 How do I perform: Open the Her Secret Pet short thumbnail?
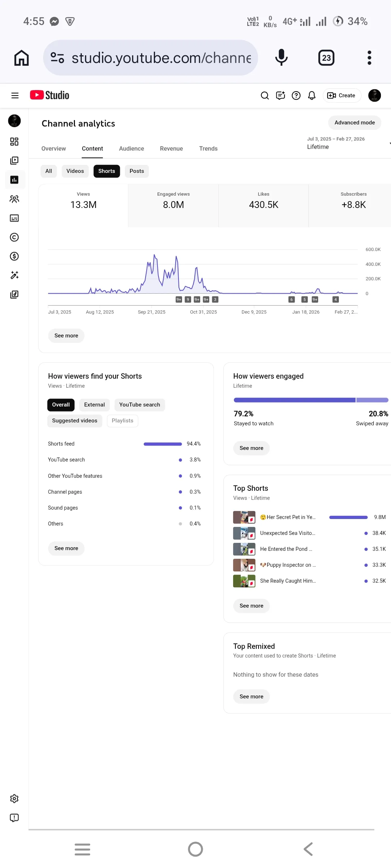[x=244, y=517]
